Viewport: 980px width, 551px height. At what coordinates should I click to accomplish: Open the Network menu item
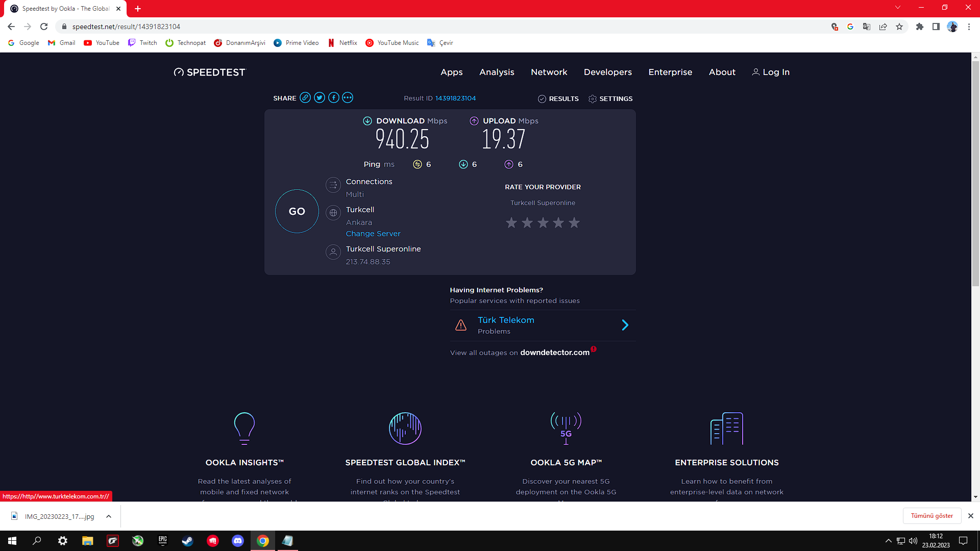(x=549, y=72)
